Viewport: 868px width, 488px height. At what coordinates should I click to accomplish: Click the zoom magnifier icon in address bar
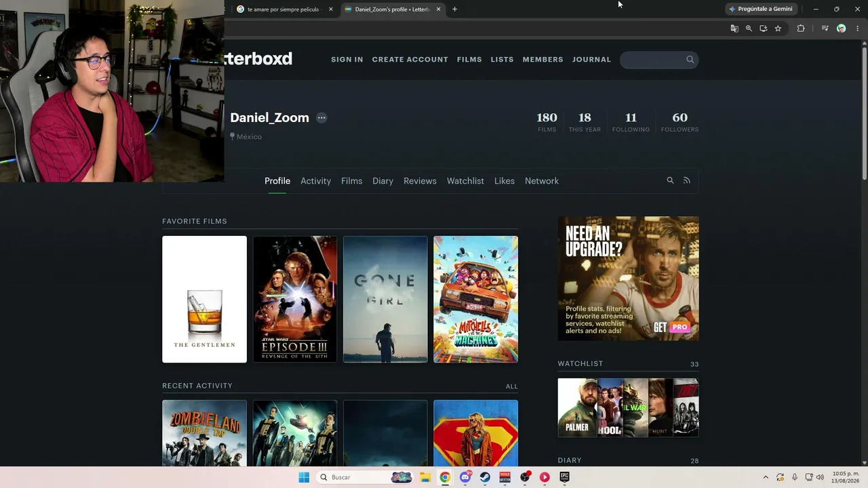(x=749, y=28)
